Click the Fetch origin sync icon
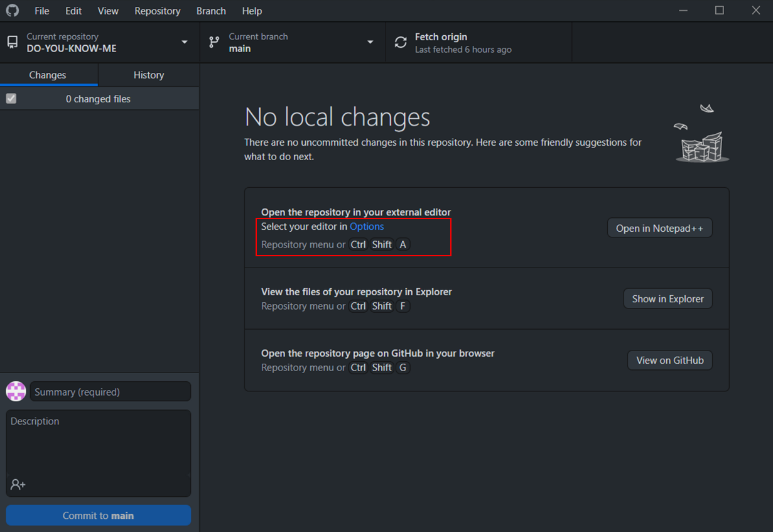Image resolution: width=773 pixels, height=532 pixels. click(401, 43)
